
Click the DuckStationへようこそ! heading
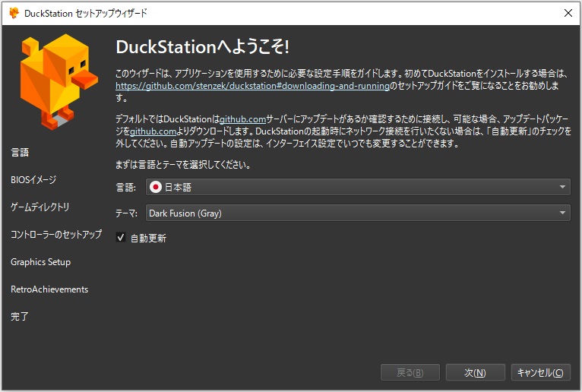(203, 47)
